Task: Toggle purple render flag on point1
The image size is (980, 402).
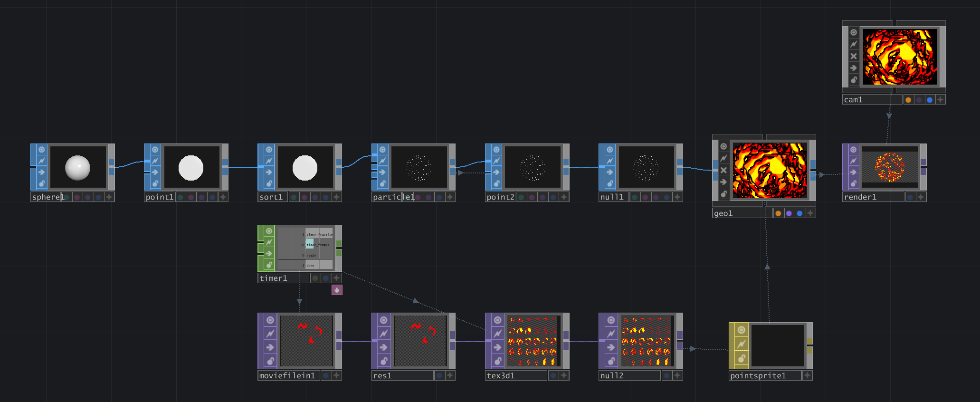Action: 201,197
